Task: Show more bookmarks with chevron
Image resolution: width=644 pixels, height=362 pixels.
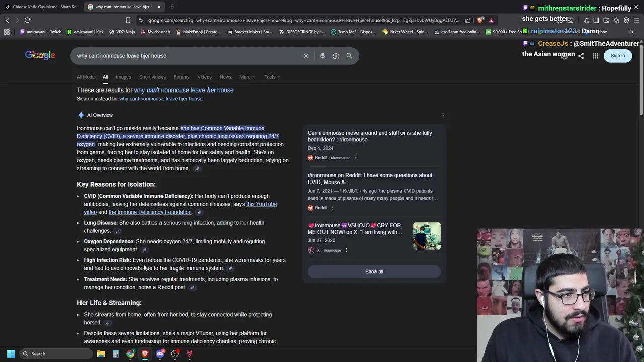Action: [x=632, y=32]
